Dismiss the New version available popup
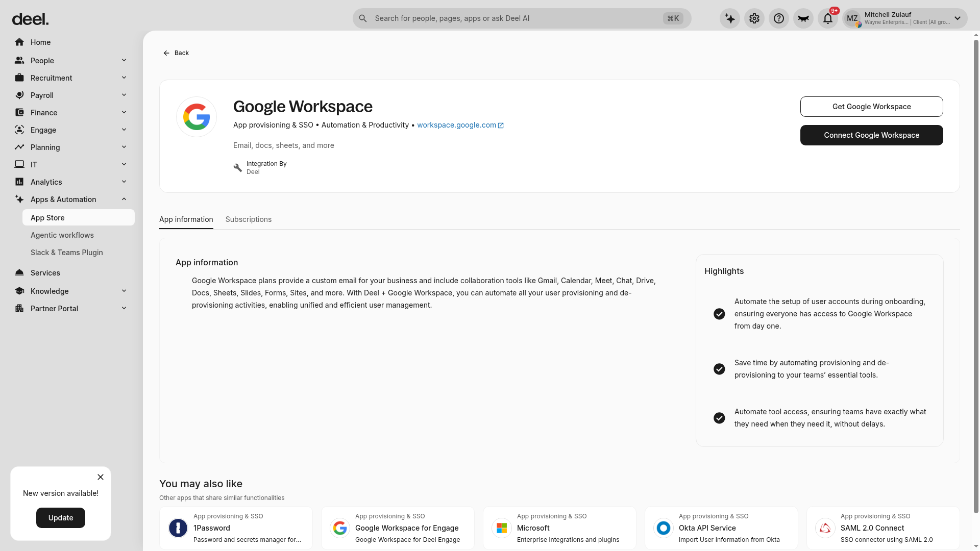Image resolution: width=980 pixels, height=551 pixels. pyautogui.click(x=101, y=477)
